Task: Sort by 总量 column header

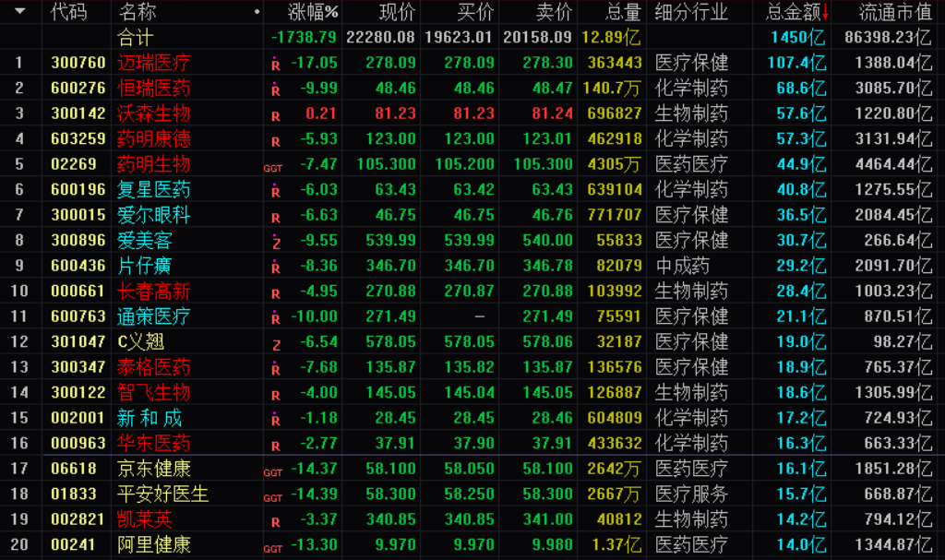Action: [x=623, y=11]
